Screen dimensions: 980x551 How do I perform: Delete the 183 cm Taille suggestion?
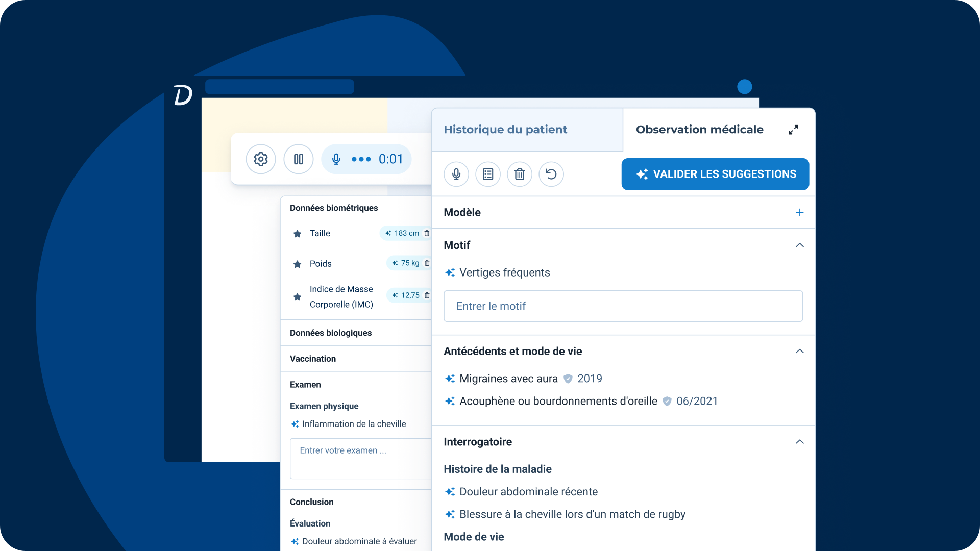tap(427, 233)
